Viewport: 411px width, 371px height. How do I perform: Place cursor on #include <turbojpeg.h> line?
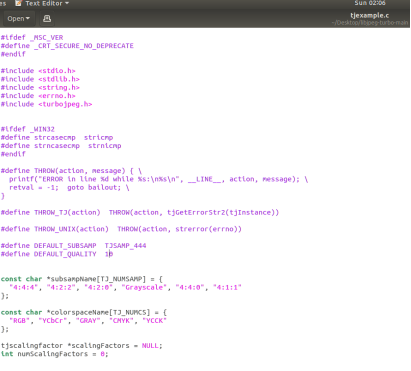46,104
